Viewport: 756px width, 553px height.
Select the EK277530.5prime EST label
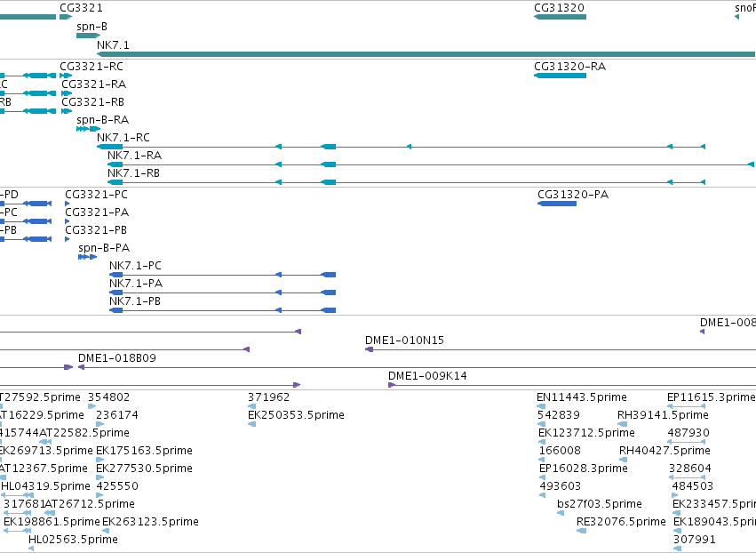pos(144,468)
